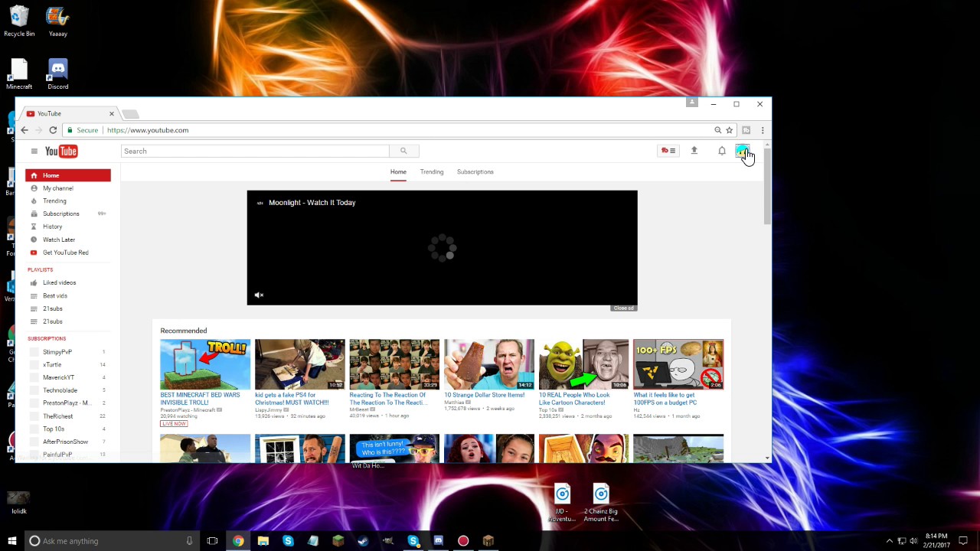Open Task View on the taskbar
Screen dimensions: 980x551
click(x=213, y=541)
